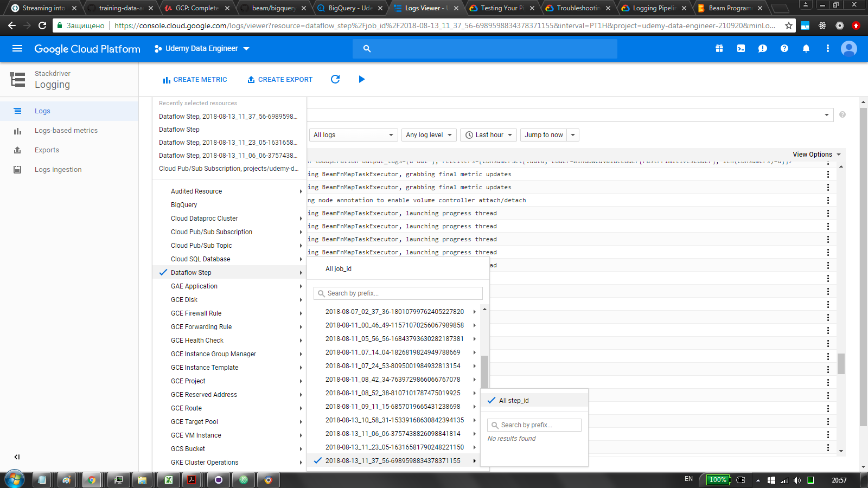Click the job list scrollbar thumb
The height and width of the screenshot is (488, 868).
[484, 372]
